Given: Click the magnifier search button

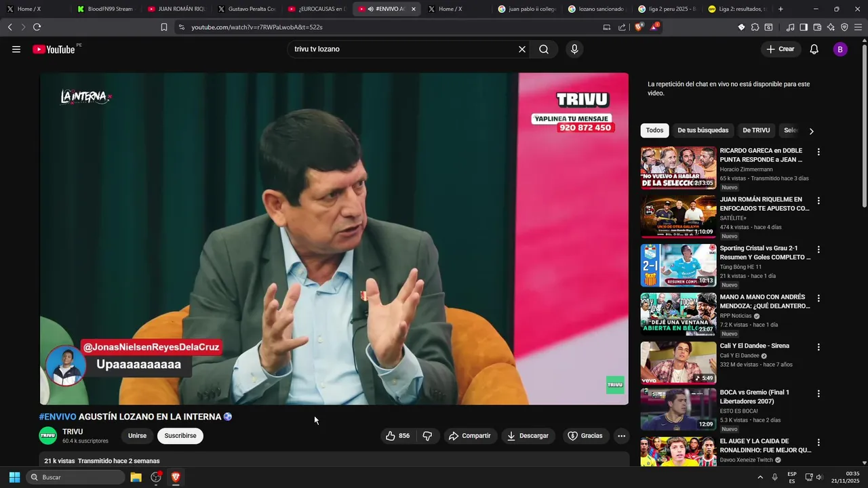Looking at the screenshot, I should point(544,49).
